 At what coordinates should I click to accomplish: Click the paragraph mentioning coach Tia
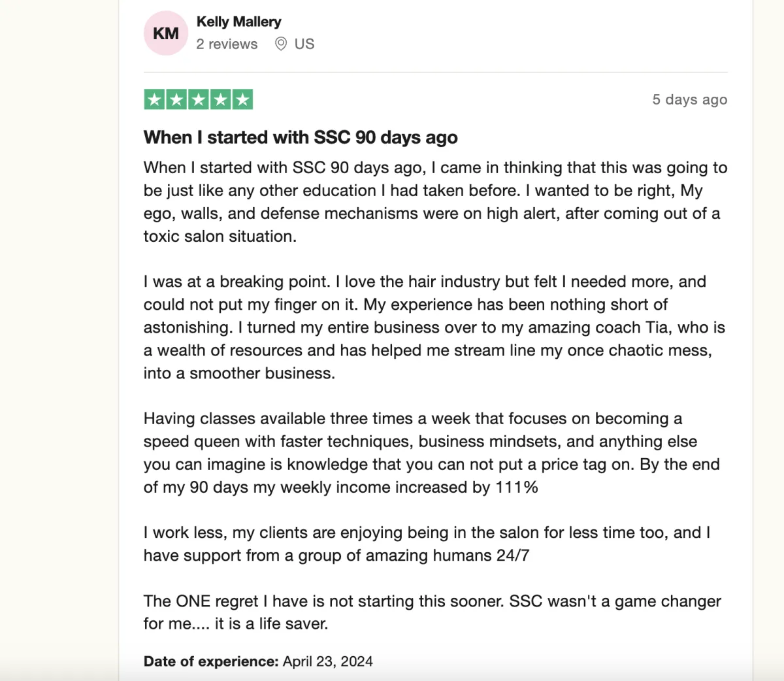pos(434,327)
